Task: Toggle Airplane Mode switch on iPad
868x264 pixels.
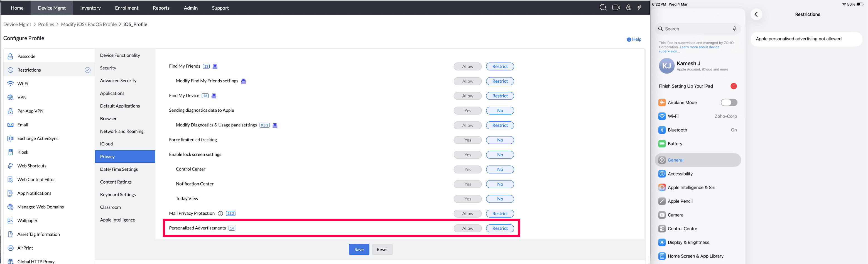Action: (x=729, y=102)
